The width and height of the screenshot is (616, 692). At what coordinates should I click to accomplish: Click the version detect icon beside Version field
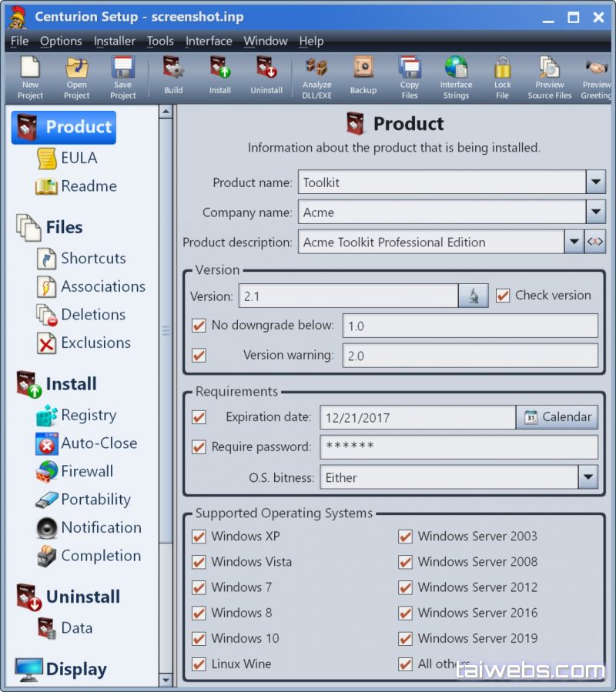tap(473, 296)
